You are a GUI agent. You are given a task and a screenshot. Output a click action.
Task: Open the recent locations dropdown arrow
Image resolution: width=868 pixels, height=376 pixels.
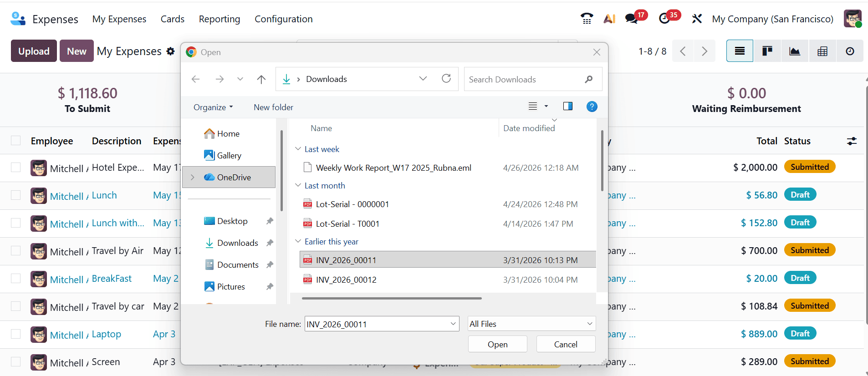click(x=240, y=79)
